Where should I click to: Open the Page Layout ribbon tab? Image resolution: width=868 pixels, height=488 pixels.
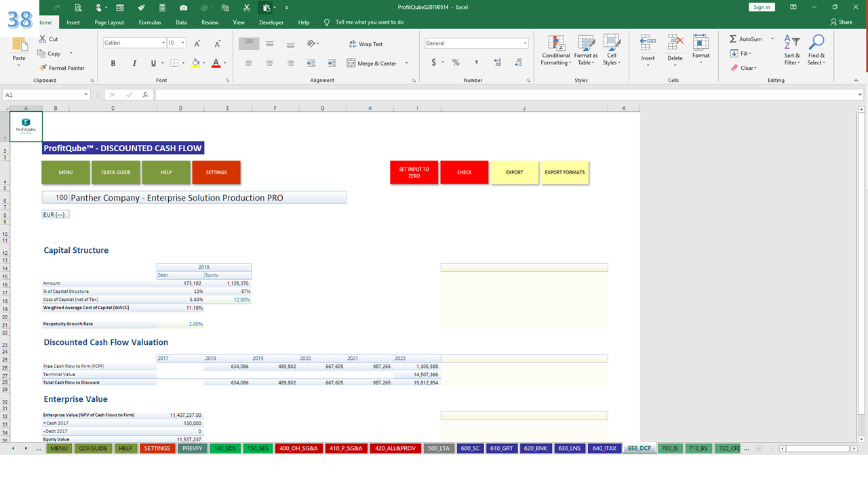click(x=109, y=22)
